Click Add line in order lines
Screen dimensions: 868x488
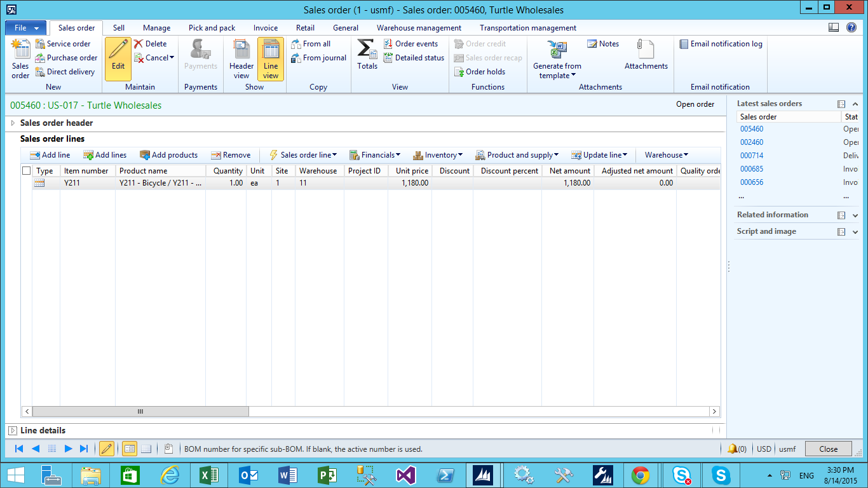point(50,155)
